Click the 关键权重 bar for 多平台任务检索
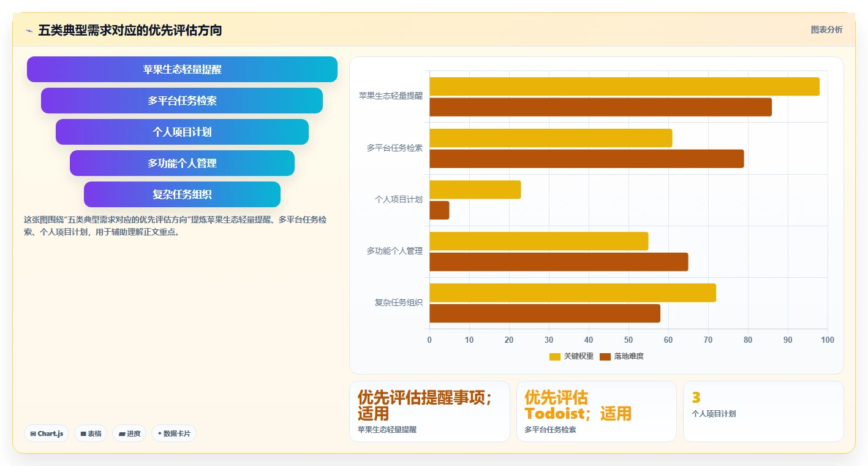868x466 pixels. click(x=551, y=138)
